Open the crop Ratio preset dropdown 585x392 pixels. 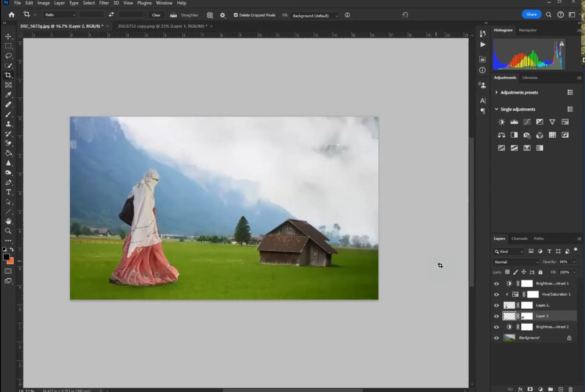click(x=60, y=15)
